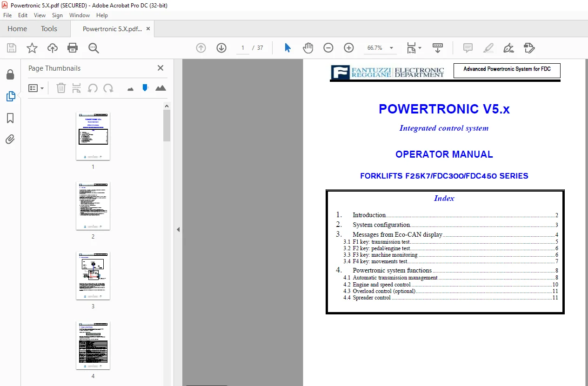Image resolution: width=588 pixels, height=386 pixels.
Task: Collapse the navigation pane with the arrow
Action: coord(178,230)
